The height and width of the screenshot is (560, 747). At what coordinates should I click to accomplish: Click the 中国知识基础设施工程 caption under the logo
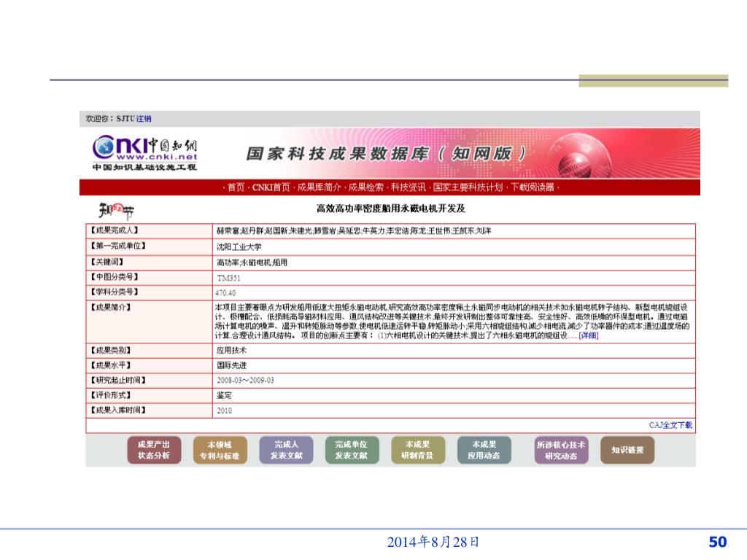[x=144, y=167]
